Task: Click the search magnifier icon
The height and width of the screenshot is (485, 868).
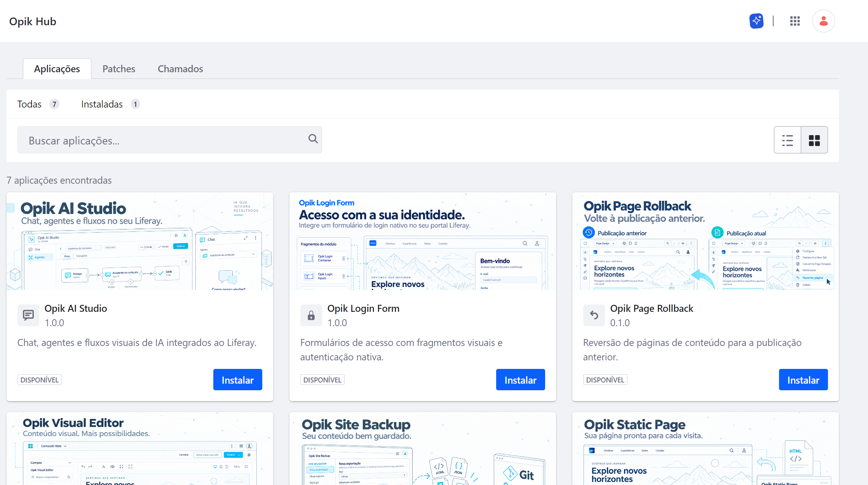Action: [x=313, y=139]
